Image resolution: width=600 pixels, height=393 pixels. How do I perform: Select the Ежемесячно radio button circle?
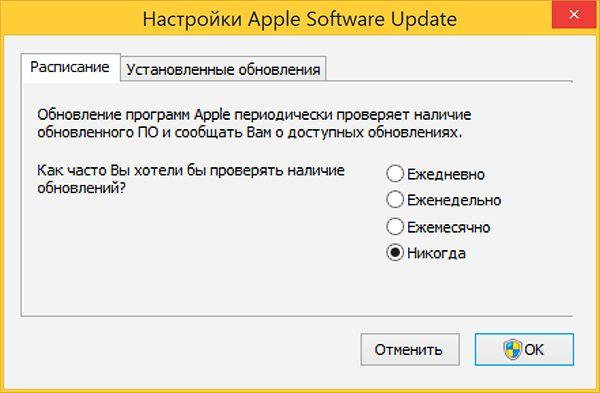(395, 226)
